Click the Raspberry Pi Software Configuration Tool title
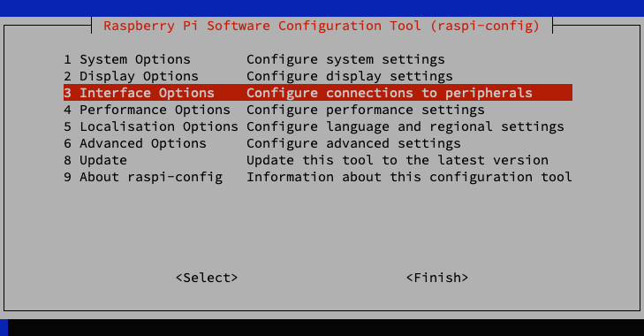644x336 pixels. (322, 26)
